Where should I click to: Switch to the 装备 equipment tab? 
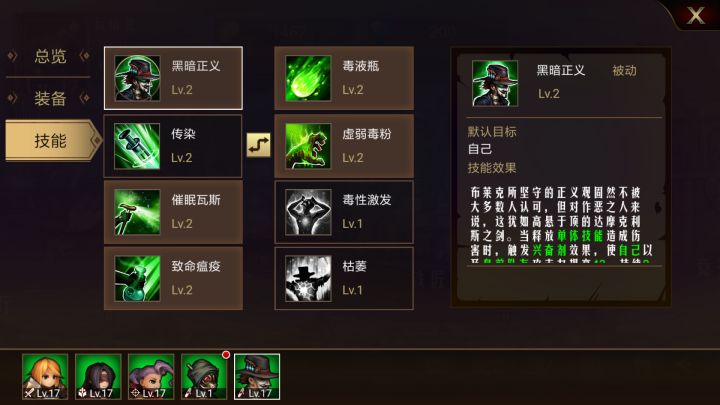(49, 98)
